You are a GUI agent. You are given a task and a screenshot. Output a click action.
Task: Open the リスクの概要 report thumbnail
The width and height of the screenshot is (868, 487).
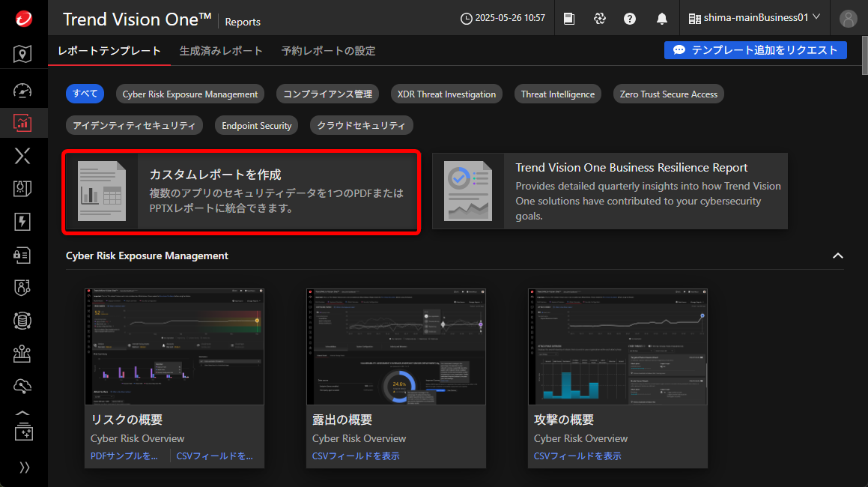174,346
